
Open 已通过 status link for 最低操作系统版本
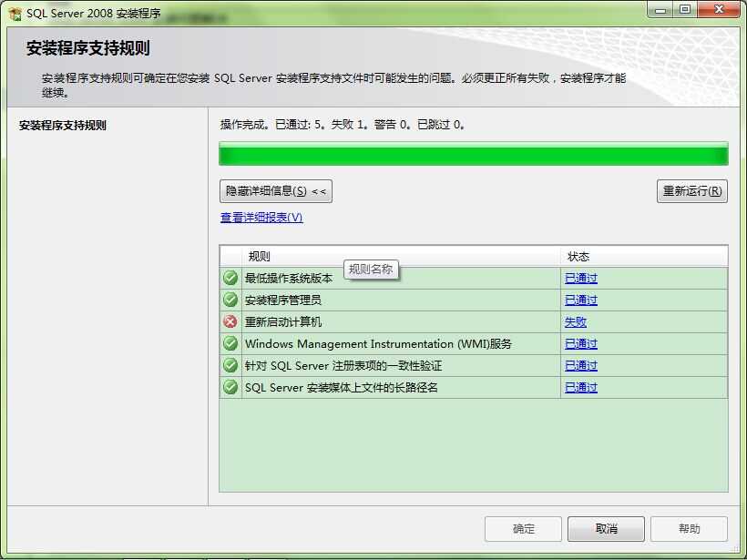coord(580,278)
